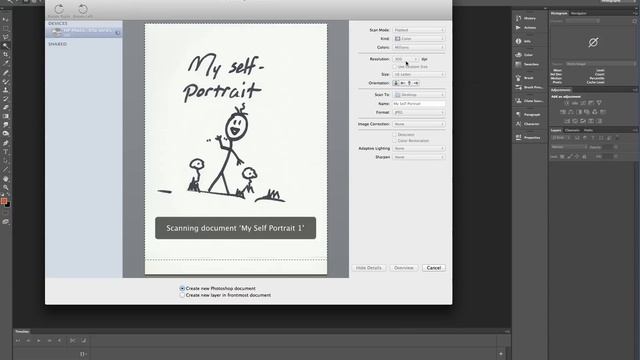The width and height of the screenshot is (640, 360).
Task: Open the Size dropdown
Action: [x=419, y=74]
